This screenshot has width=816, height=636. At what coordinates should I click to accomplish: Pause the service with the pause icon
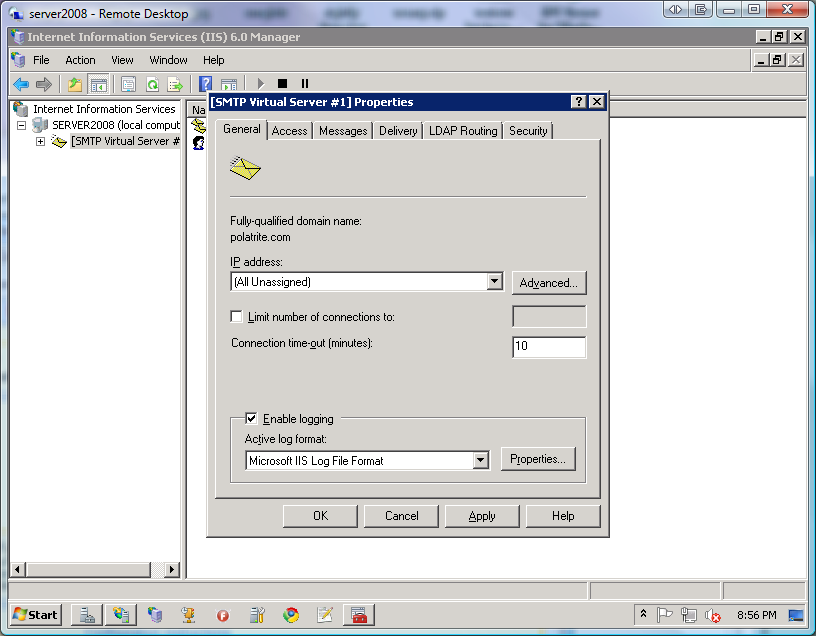(305, 84)
